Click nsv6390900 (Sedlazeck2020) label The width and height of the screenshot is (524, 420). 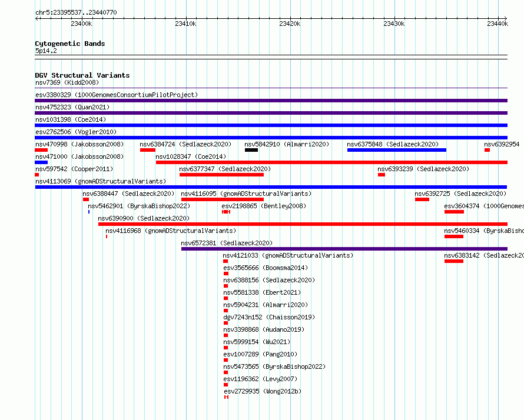144,218
